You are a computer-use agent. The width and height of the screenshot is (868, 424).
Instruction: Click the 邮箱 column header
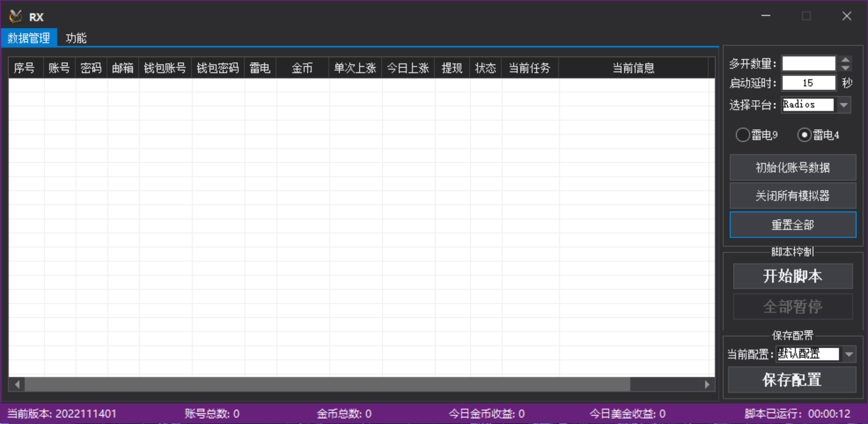(x=123, y=68)
